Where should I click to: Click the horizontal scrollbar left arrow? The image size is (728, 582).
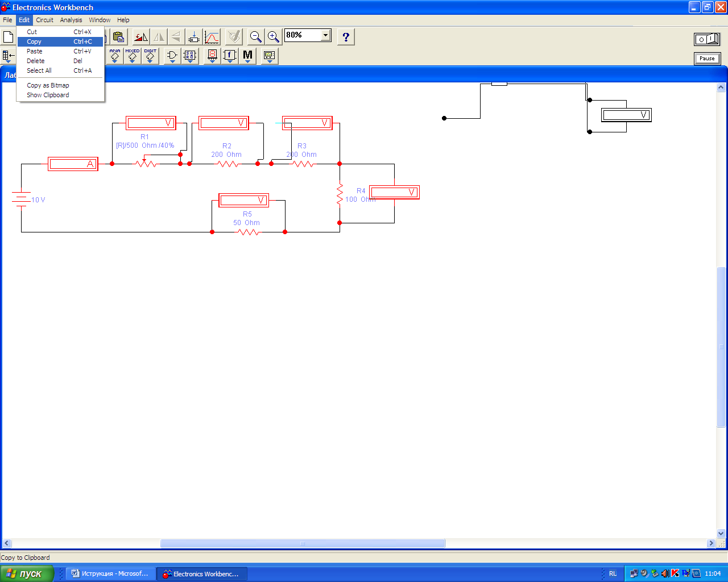point(7,543)
